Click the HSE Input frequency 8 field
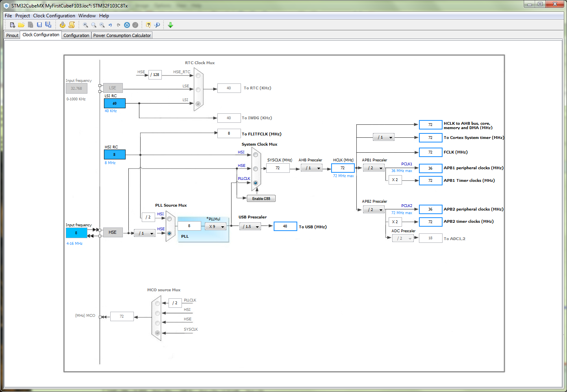 pyautogui.click(x=76, y=233)
